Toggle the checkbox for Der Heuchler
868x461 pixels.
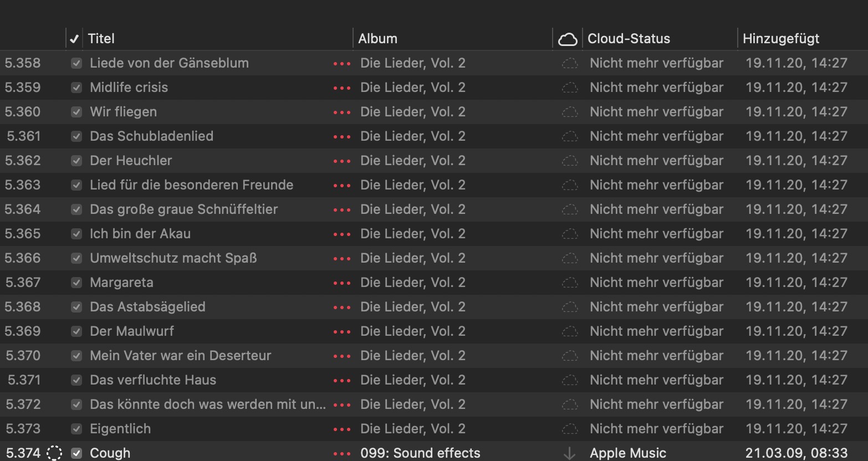pyautogui.click(x=76, y=161)
